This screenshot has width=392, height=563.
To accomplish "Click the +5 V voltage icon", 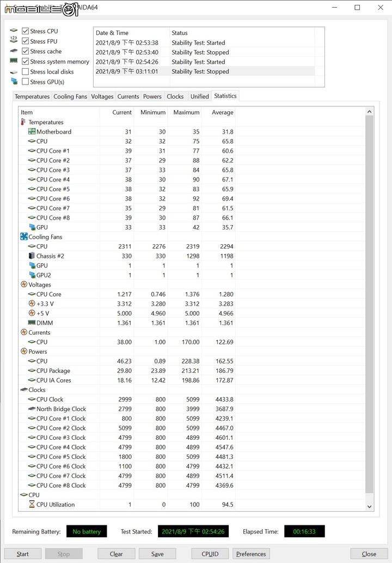I will pyautogui.click(x=32, y=313).
